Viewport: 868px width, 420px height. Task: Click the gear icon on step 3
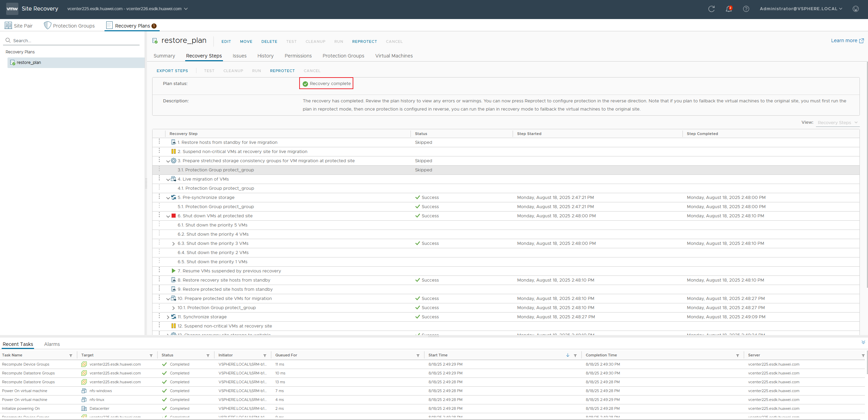pyautogui.click(x=174, y=161)
